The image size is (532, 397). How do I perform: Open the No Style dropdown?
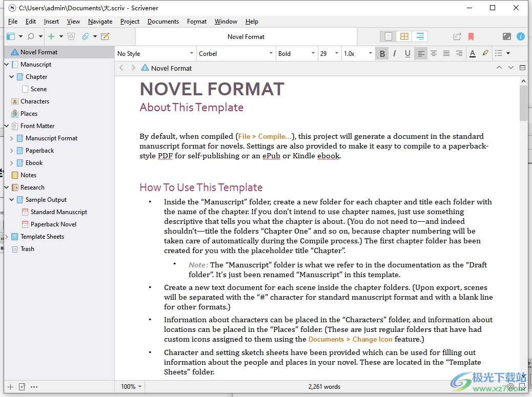tap(155, 54)
